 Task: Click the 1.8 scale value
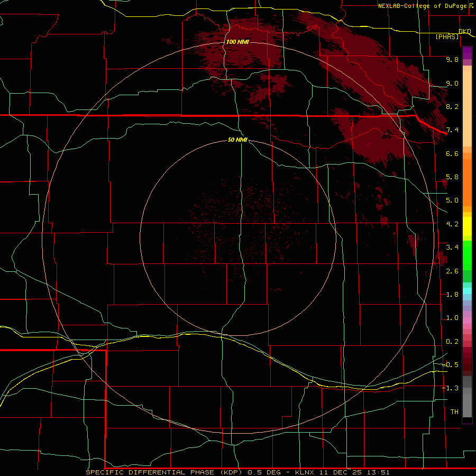click(452, 295)
